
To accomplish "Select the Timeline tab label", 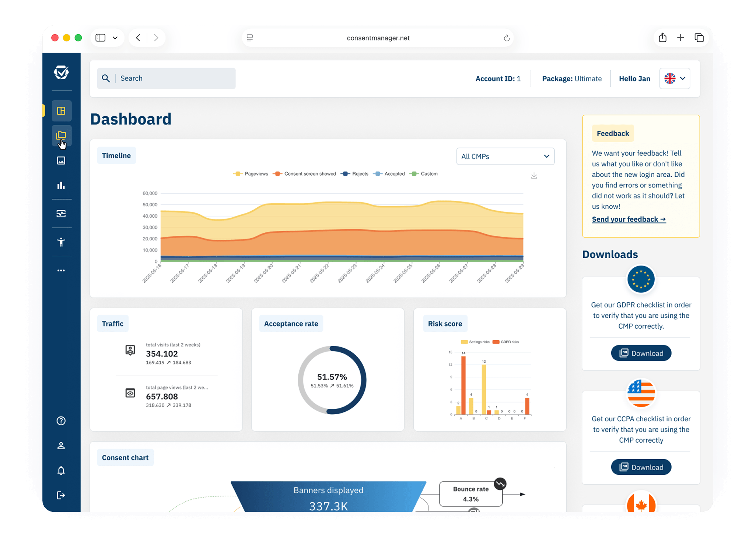I will tap(116, 156).
